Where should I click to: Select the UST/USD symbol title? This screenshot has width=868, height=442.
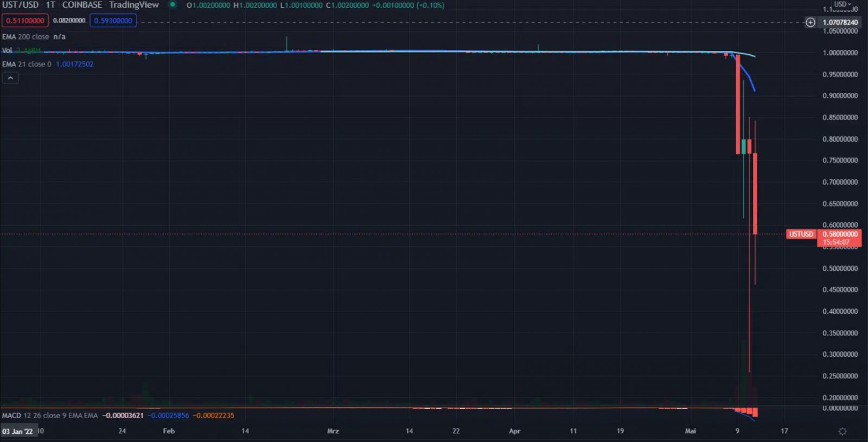(21, 5)
